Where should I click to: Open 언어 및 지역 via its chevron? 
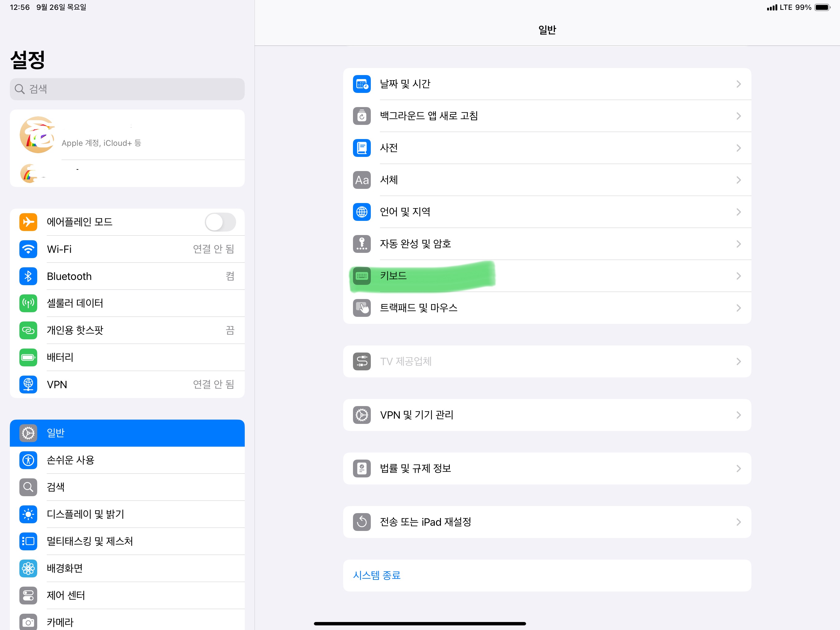(x=739, y=212)
